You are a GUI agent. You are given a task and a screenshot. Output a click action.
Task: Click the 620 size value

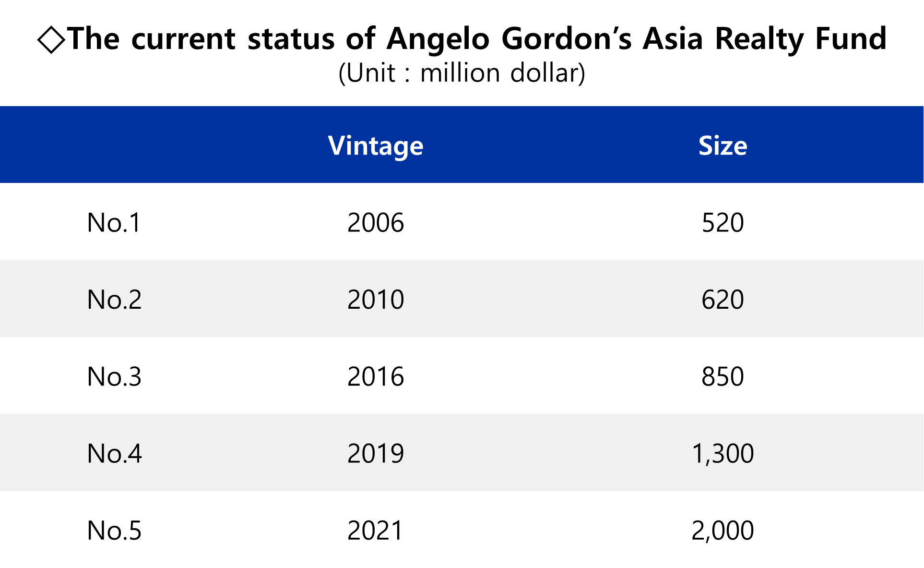point(723,300)
